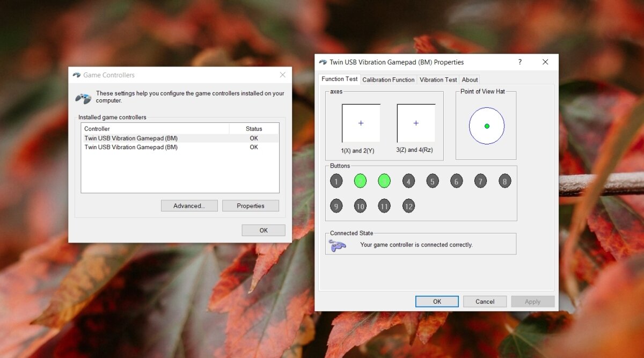Click the button 12 indicator circle
The image size is (644, 358).
point(408,206)
